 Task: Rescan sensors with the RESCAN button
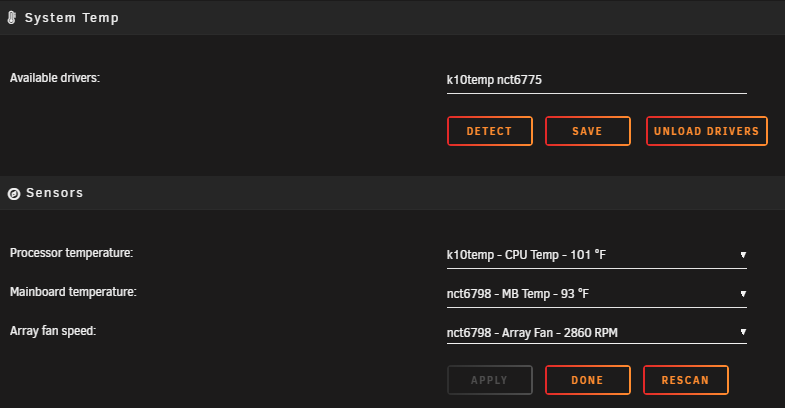coord(686,380)
